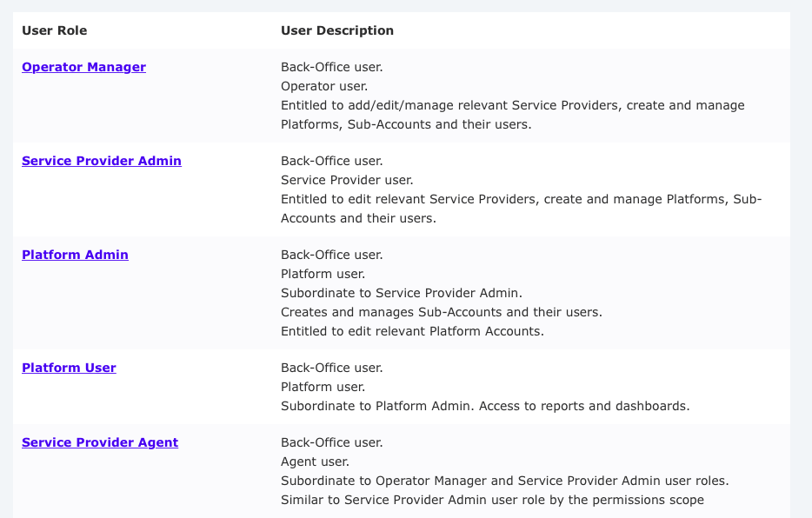This screenshot has height=518, width=812.
Task: Click the Platform User link
Action: point(69,368)
